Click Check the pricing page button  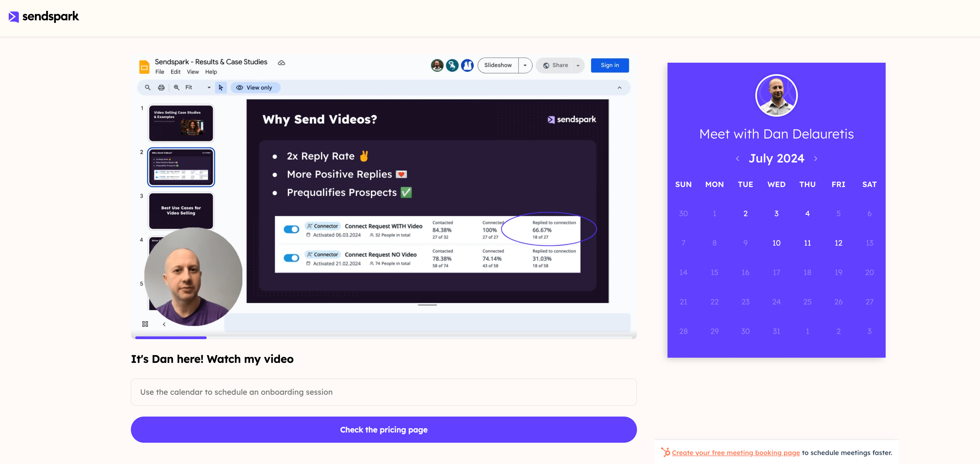click(x=383, y=429)
